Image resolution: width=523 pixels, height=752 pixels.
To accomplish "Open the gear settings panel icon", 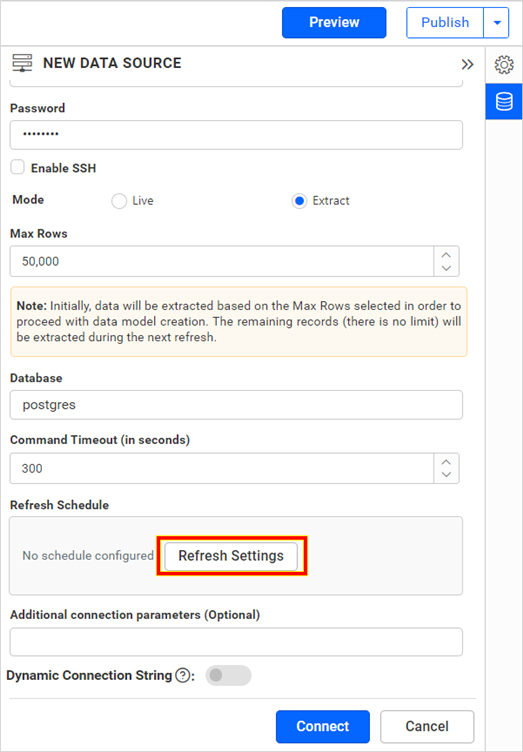I will pyautogui.click(x=504, y=65).
